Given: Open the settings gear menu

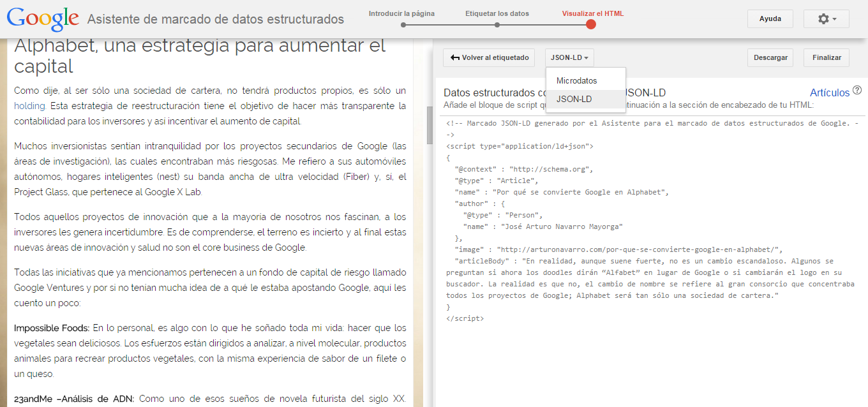Looking at the screenshot, I should click(826, 19).
